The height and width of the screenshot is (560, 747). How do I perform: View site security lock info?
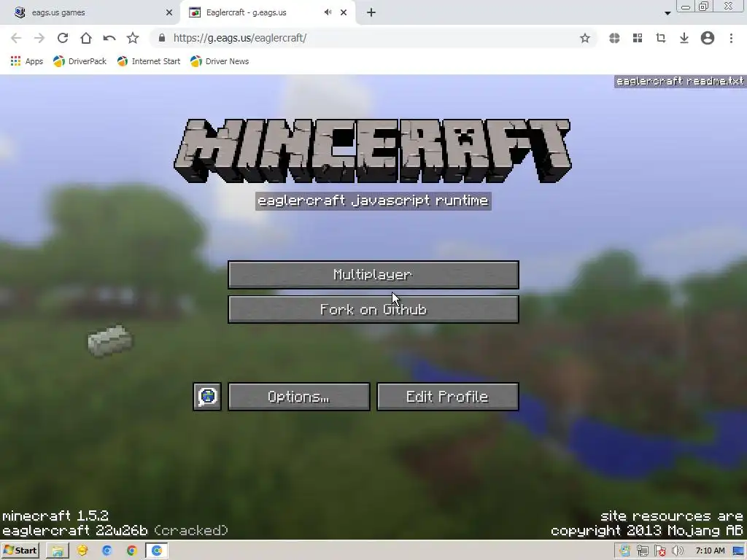tap(161, 38)
